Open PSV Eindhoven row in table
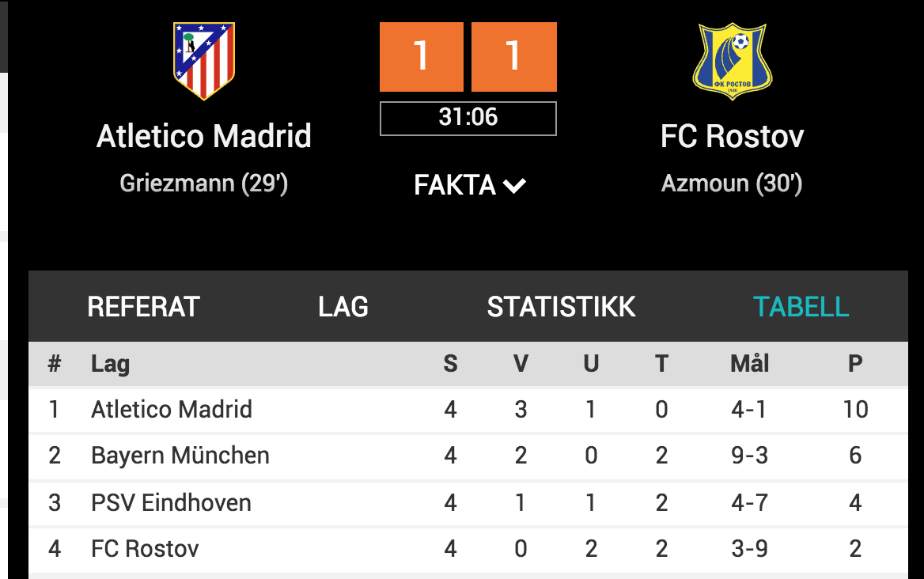This screenshot has height=579, width=924. click(x=468, y=503)
